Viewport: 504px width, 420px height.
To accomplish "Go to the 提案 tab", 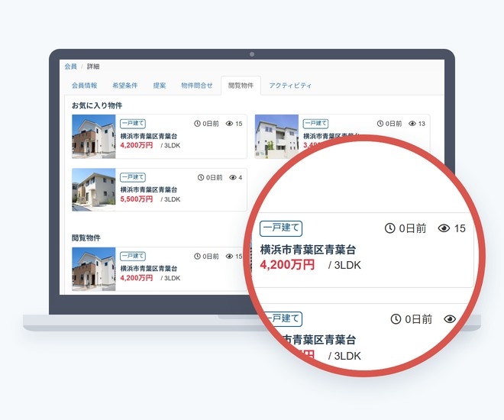I will coord(160,86).
